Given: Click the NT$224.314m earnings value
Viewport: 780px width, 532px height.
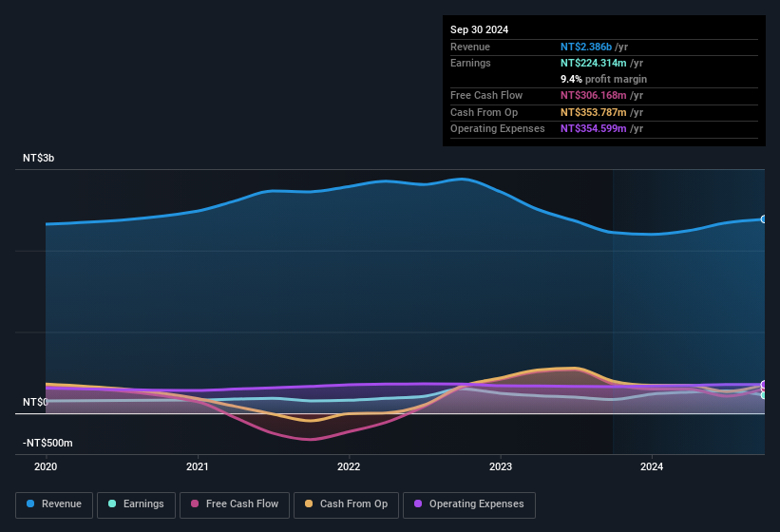Looking at the screenshot, I should 594,63.
